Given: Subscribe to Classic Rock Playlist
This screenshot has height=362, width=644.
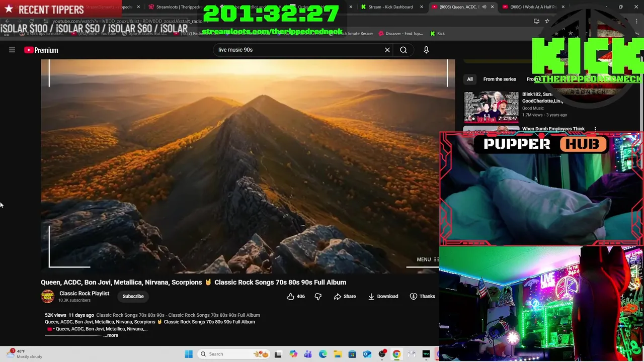Looking at the screenshot, I should 133,296.
